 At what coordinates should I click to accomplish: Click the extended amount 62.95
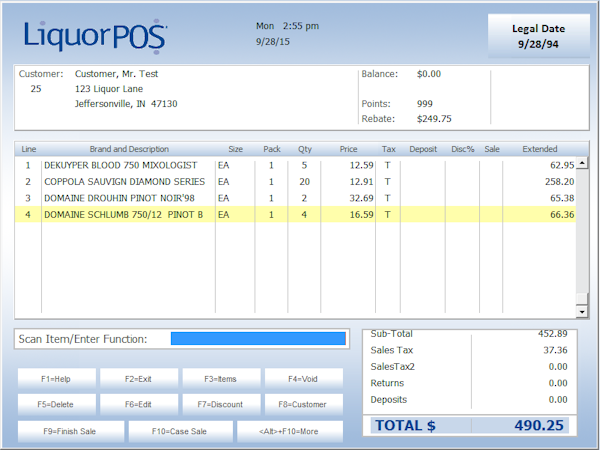click(x=562, y=165)
